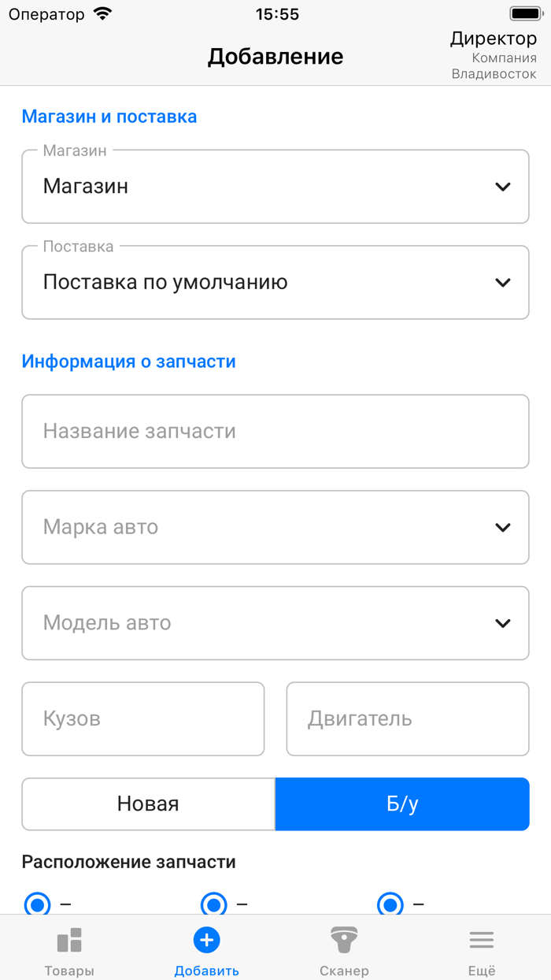551x980 pixels.
Task: Tap the Марка авто chevron arrow
Action: [502, 527]
